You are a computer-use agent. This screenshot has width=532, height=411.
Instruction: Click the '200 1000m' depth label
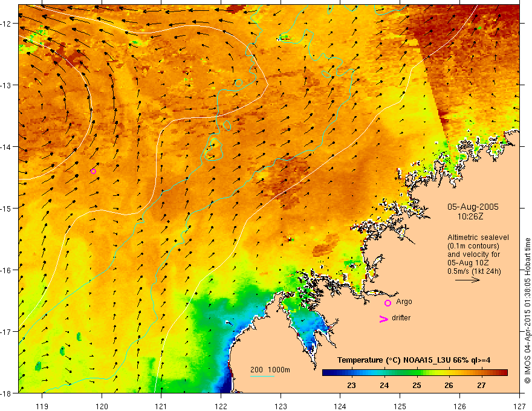270,370
